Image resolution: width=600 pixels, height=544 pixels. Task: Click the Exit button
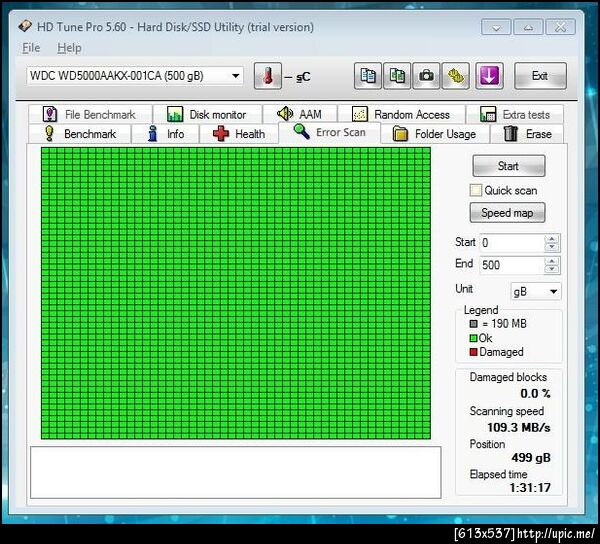[x=540, y=76]
